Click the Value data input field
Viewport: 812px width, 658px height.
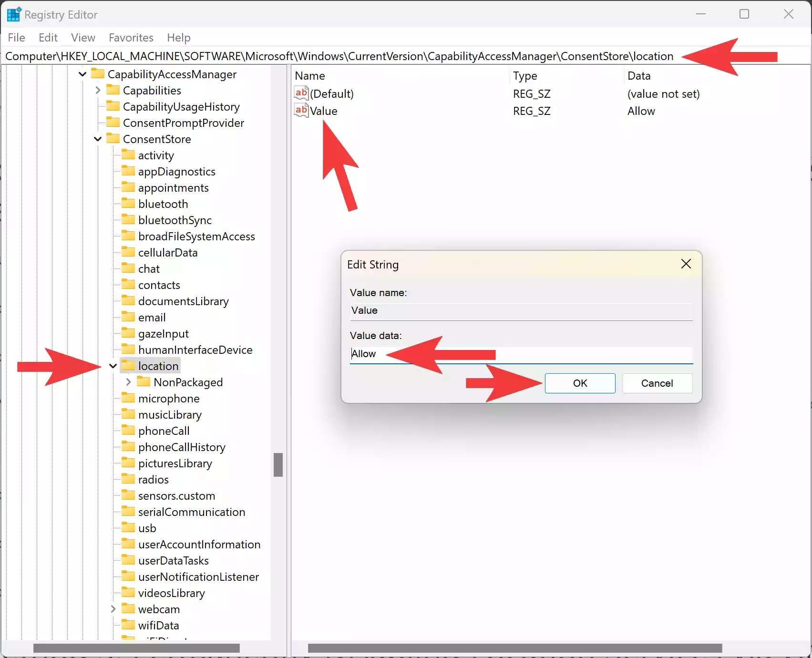(x=521, y=354)
